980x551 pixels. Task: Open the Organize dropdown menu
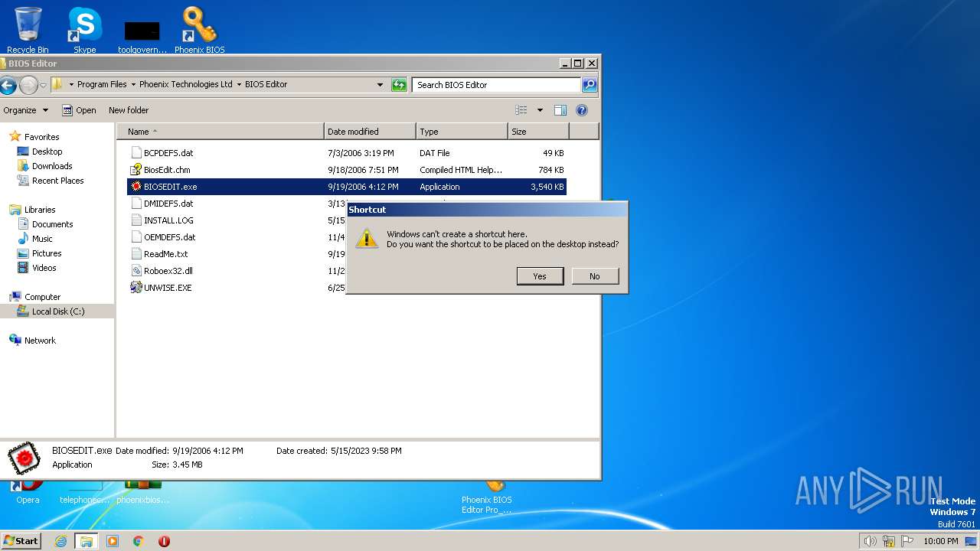click(25, 110)
